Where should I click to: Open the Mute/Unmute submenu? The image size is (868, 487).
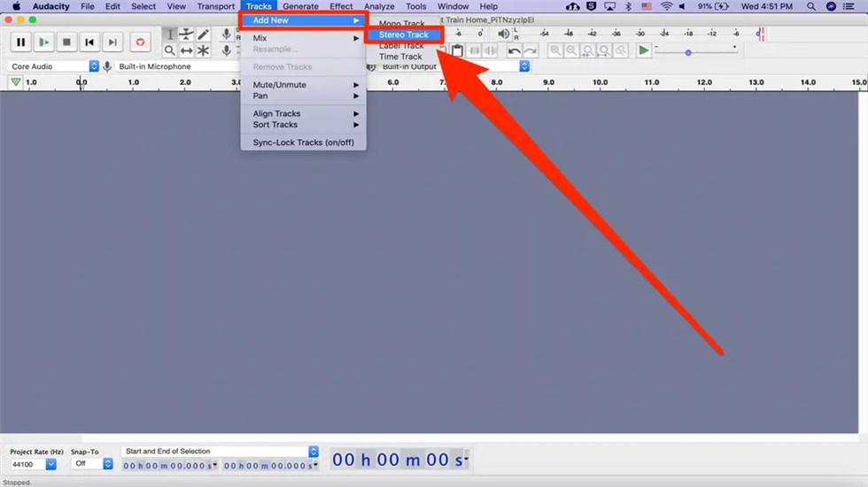(303, 85)
